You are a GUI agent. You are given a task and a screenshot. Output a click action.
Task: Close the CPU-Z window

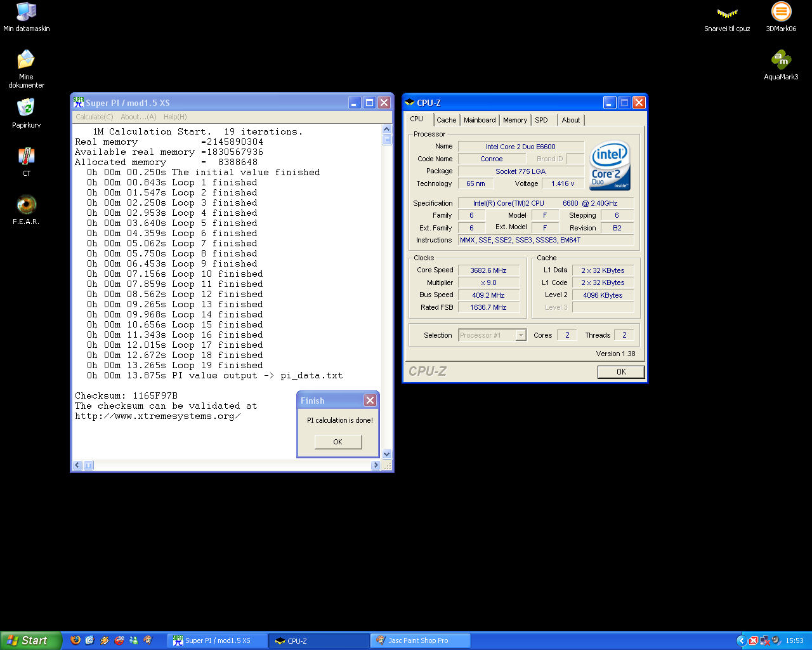coord(639,102)
